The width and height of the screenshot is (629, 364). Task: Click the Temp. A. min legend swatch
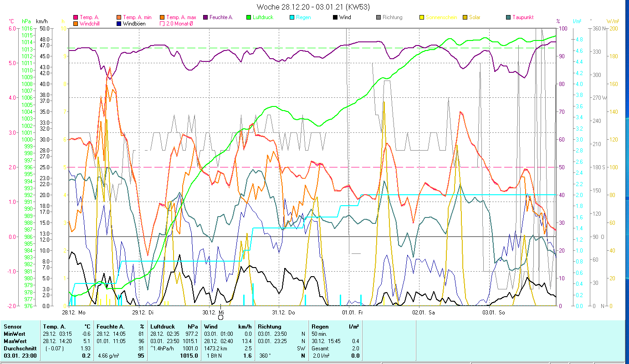[119, 17]
